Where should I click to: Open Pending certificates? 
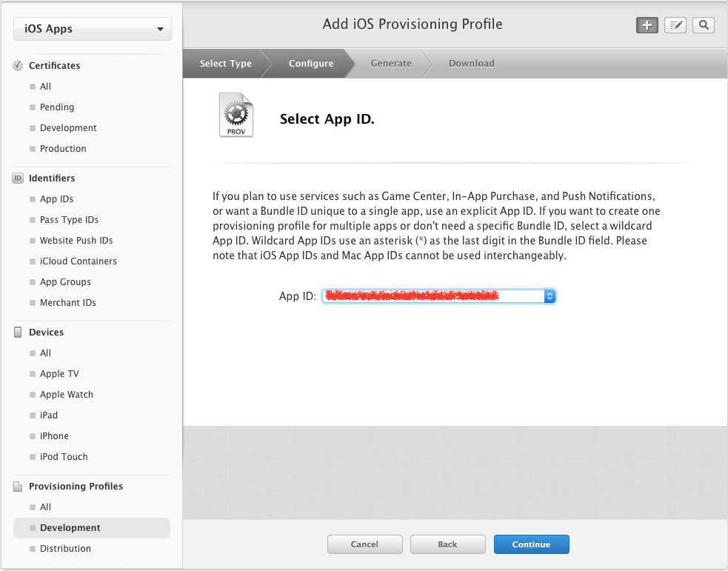click(56, 107)
